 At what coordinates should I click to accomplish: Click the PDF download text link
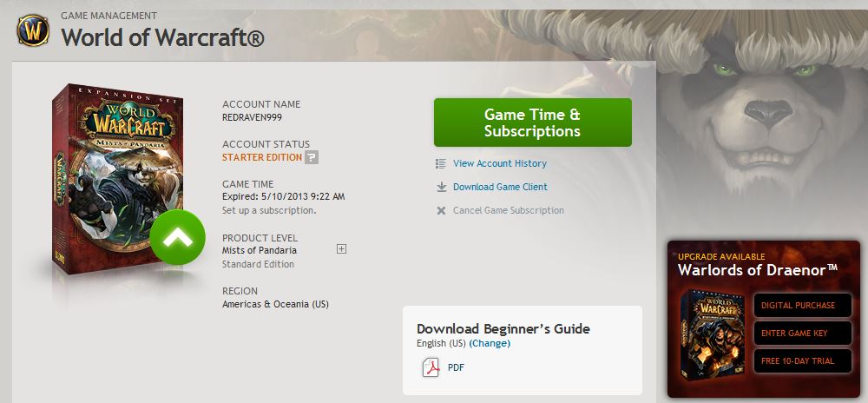point(456,367)
